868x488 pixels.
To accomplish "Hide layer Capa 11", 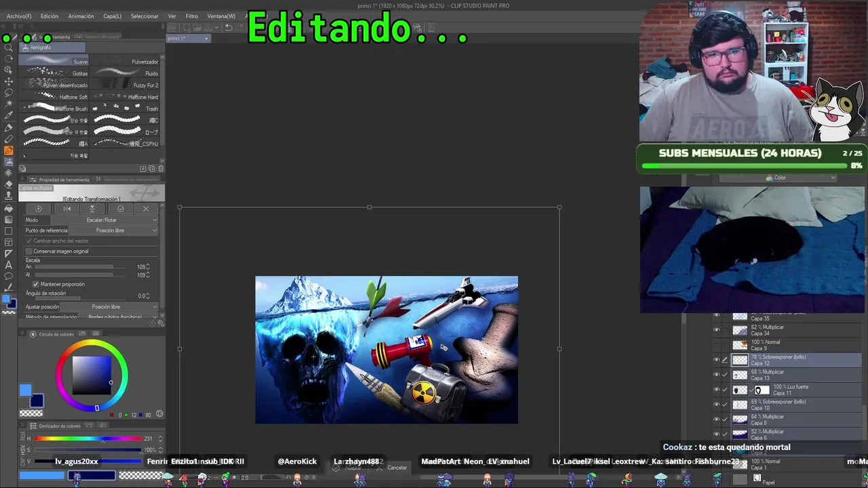I will 716,390.
